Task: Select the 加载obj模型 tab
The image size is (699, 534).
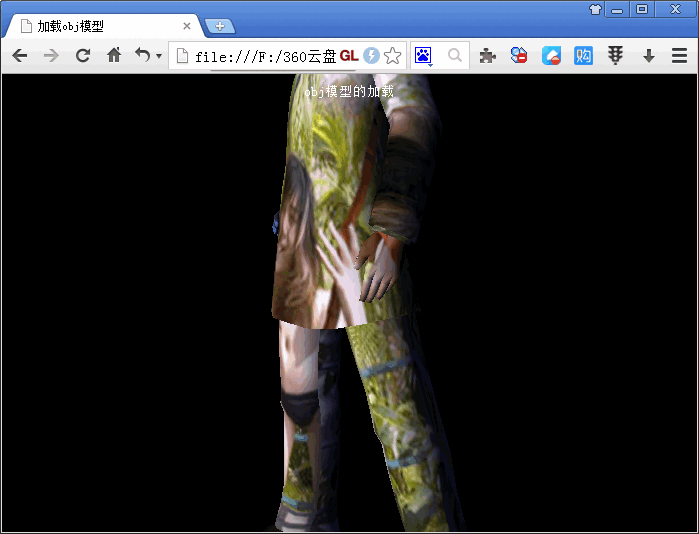Action: pos(105,26)
